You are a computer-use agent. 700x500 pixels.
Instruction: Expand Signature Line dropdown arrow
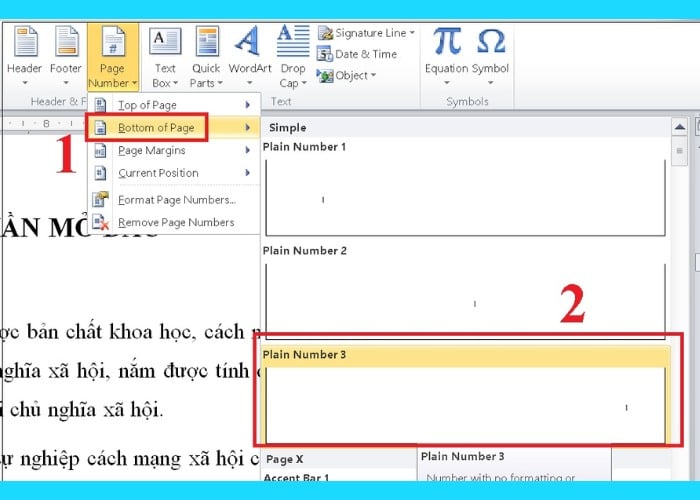pyautogui.click(x=412, y=33)
